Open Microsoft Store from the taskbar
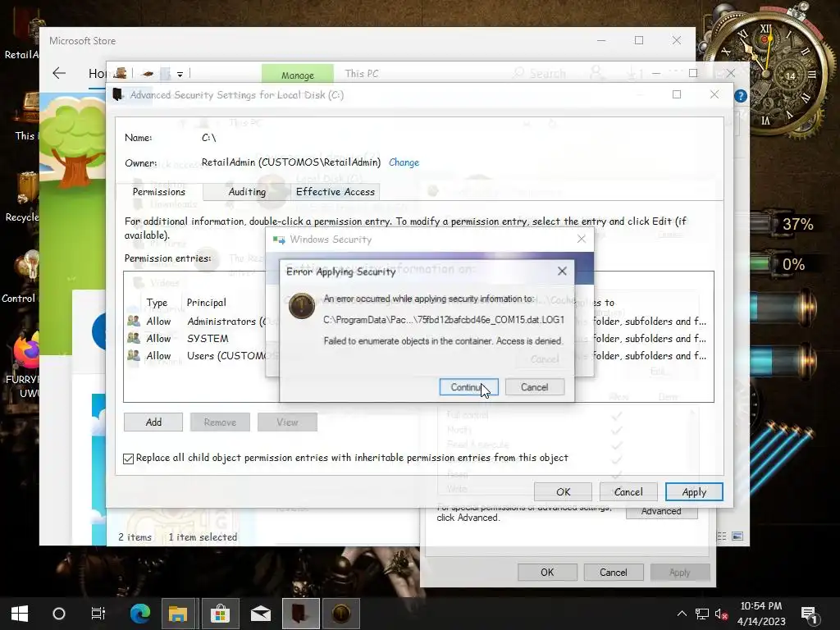Screen dimensions: 840x630 point(220,614)
